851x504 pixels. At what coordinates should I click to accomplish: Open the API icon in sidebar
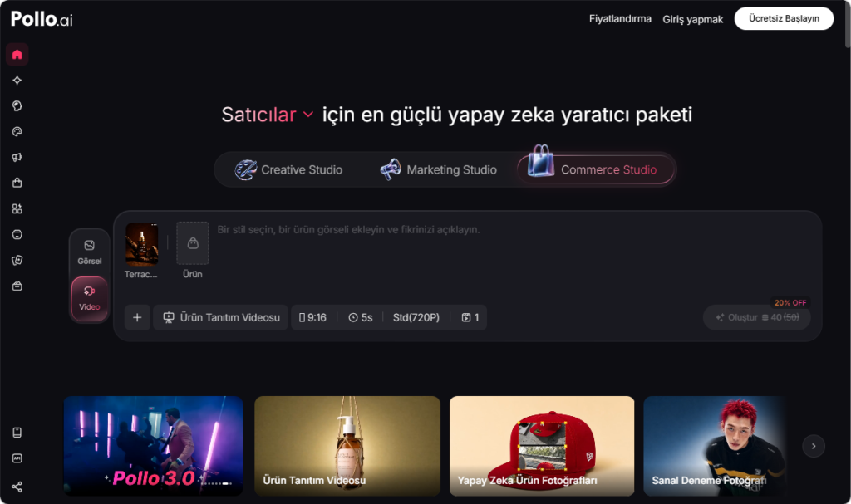[x=17, y=458]
